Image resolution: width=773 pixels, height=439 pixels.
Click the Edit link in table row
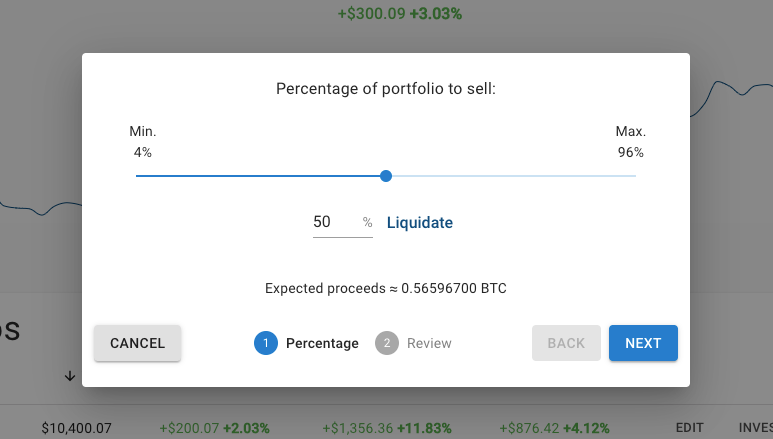tap(690, 427)
